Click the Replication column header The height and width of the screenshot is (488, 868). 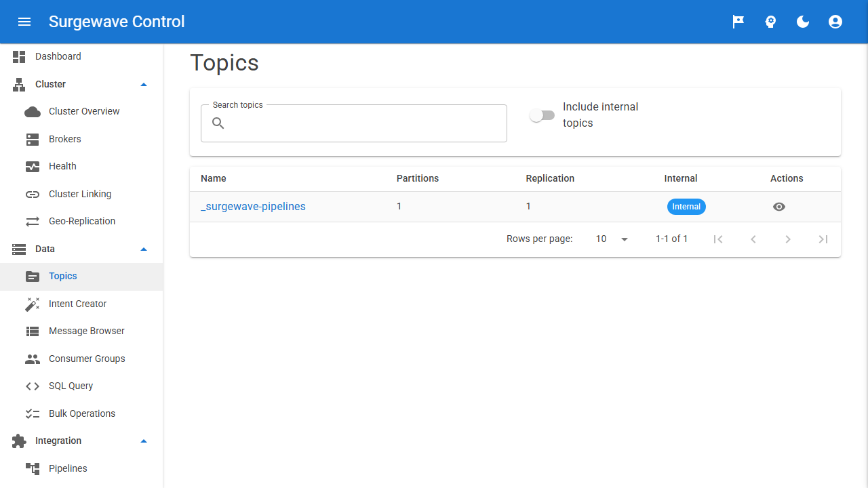(550, 179)
